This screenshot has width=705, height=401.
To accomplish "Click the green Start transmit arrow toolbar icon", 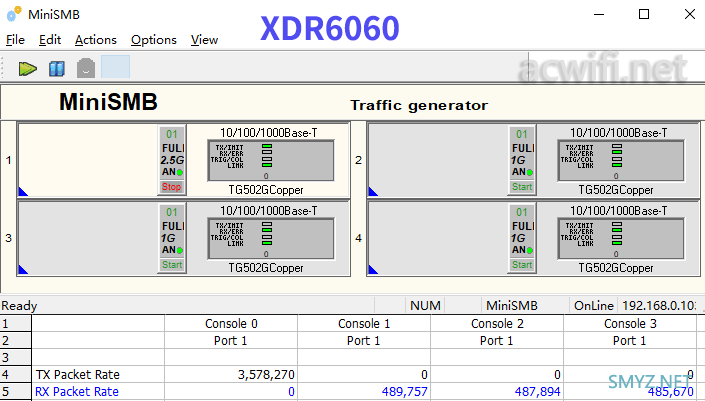I will tap(27, 69).
